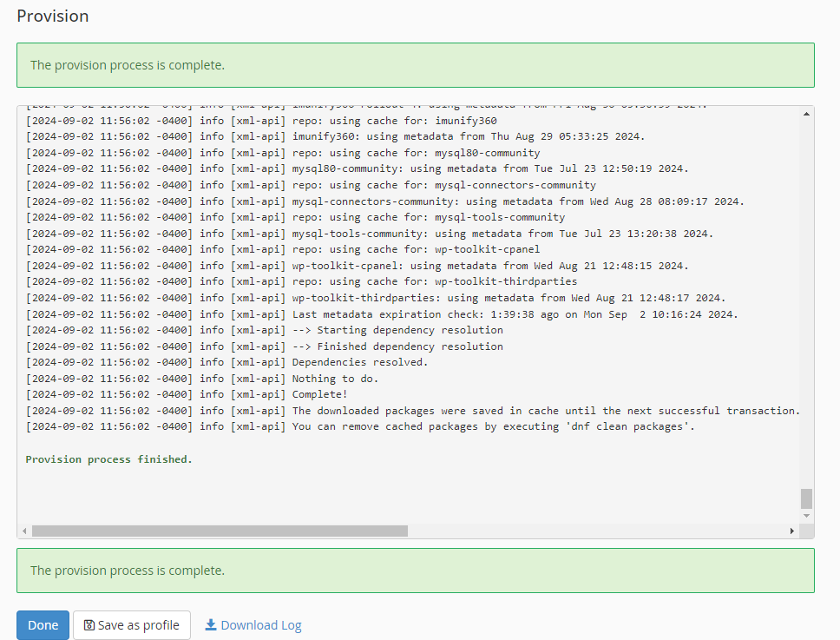The width and height of the screenshot is (840, 640).
Task: Click the download arrow icon
Action: point(211,625)
